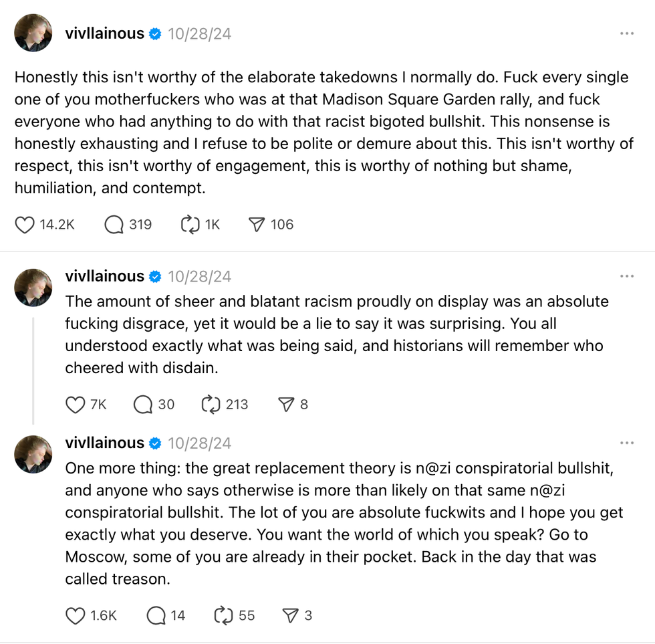This screenshot has height=644, width=655.
Task: Open more options menu on first post
Action: point(626,33)
